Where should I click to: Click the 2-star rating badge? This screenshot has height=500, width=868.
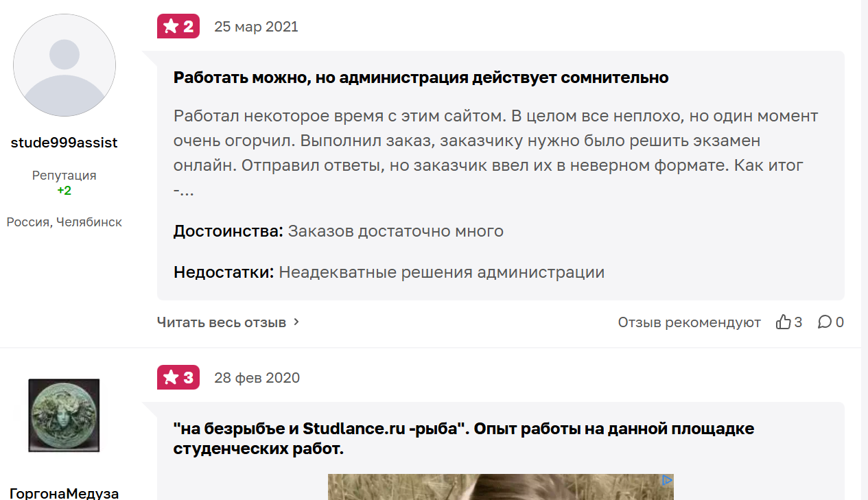tap(178, 27)
